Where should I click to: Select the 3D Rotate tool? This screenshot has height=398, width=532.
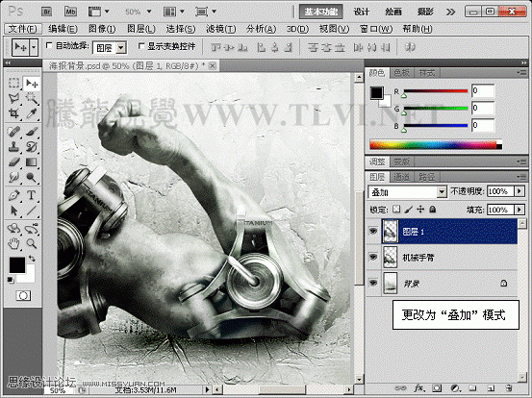pos(13,229)
